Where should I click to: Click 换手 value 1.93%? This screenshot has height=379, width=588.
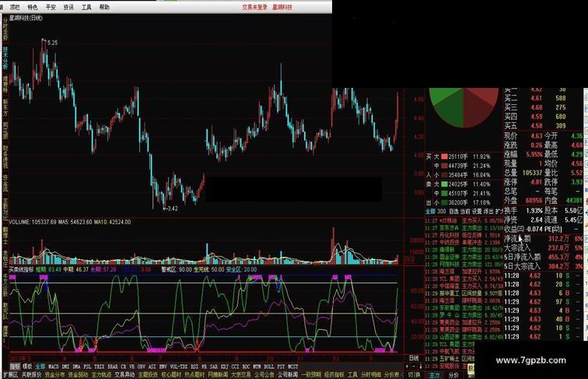coord(534,211)
